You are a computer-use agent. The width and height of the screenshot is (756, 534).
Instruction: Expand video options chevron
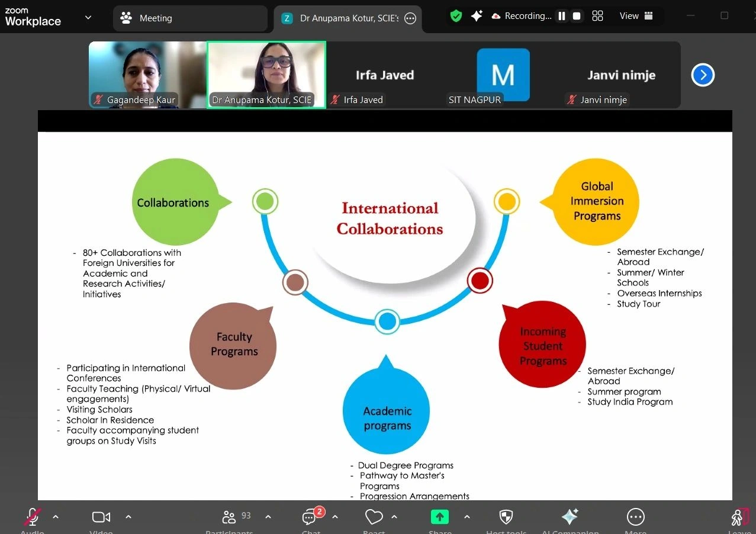(128, 517)
